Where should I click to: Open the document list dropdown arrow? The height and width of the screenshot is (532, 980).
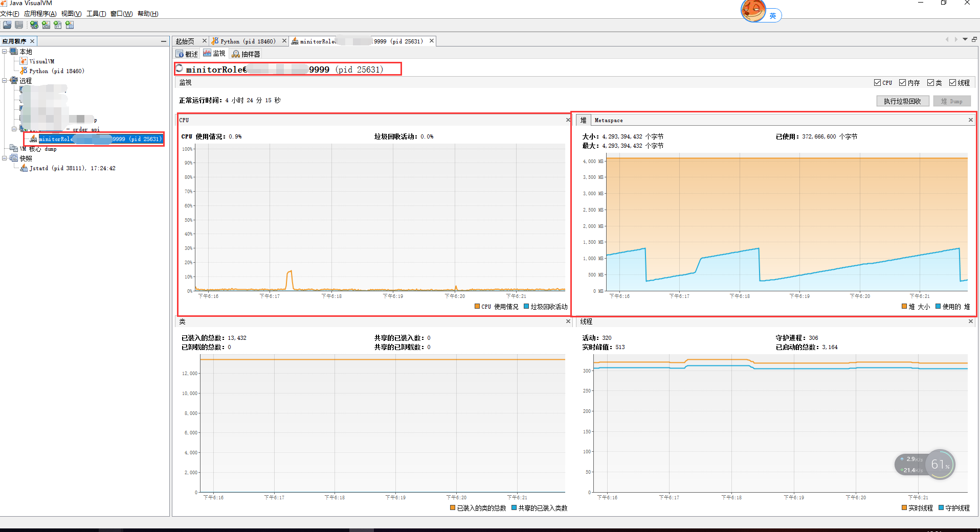965,39
